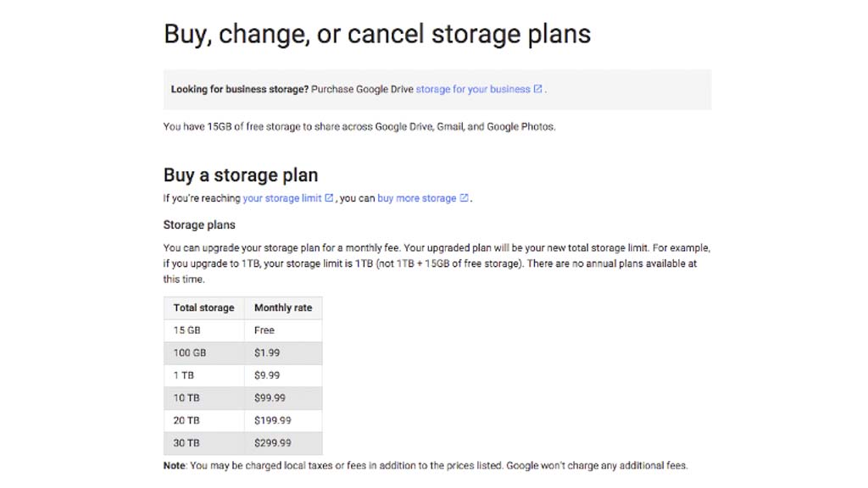Click the $1.99 monthly rate cell
868x488 pixels.
click(267, 352)
